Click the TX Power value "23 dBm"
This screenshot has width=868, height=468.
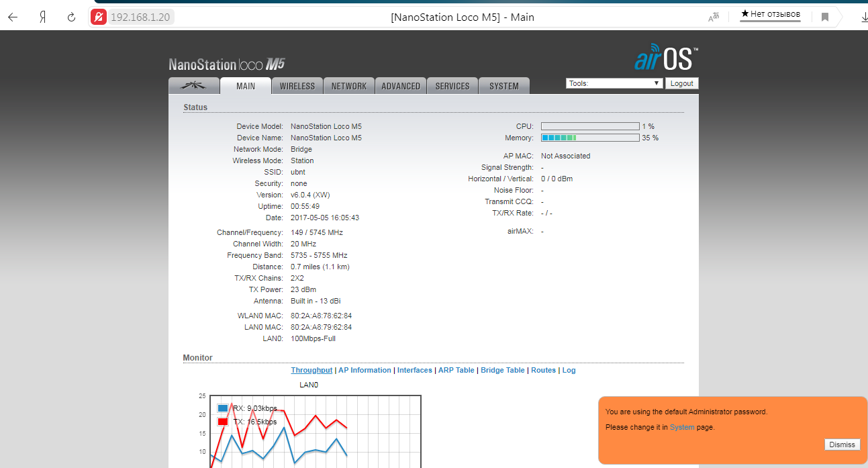pos(303,289)
